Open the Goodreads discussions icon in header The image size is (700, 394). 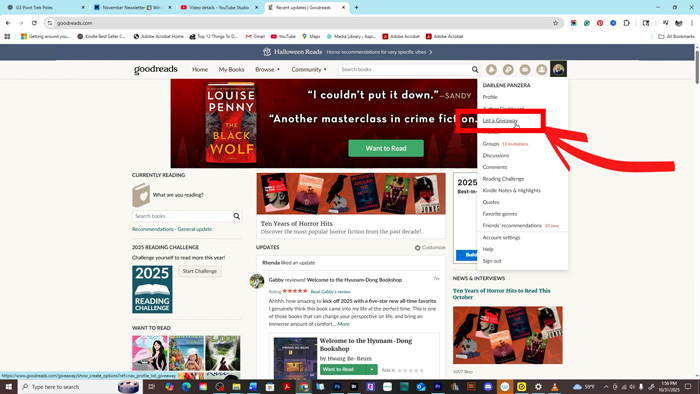pyautogui.click(x=508, y=70)
